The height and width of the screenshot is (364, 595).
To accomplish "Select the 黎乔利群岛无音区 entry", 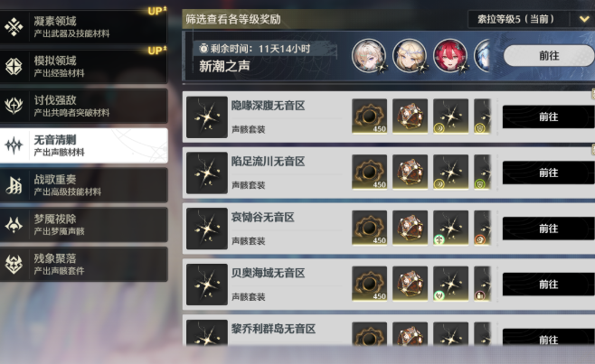I will tap(389, 331).
